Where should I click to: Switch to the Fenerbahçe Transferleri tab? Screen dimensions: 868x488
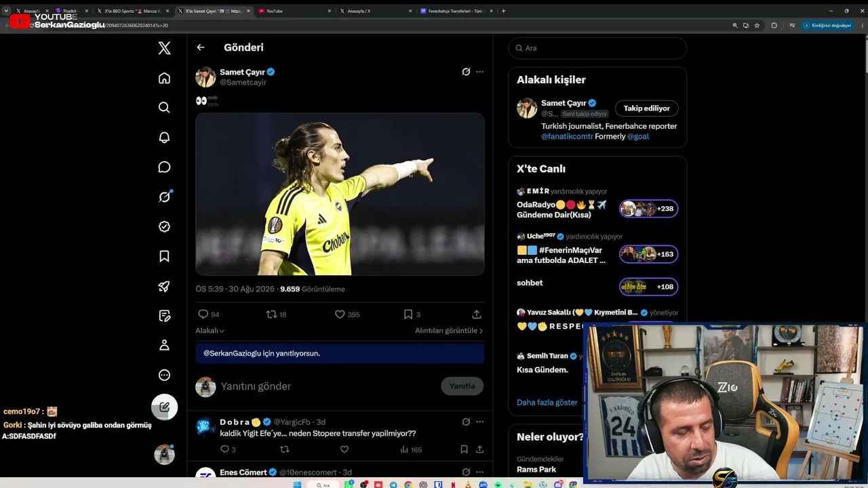pyautogui.click(x=456, y=11)
